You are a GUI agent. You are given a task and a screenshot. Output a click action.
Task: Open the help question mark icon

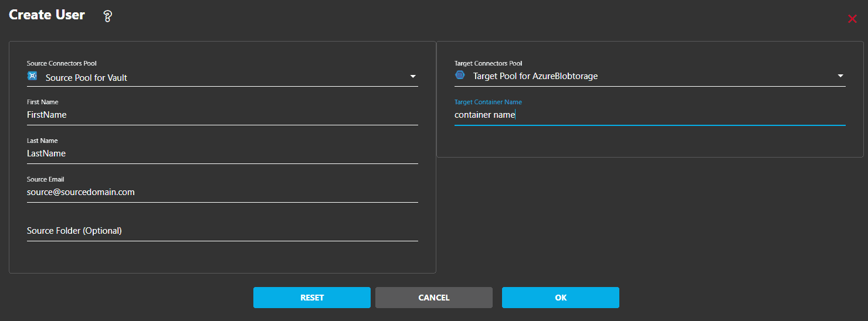107,16
